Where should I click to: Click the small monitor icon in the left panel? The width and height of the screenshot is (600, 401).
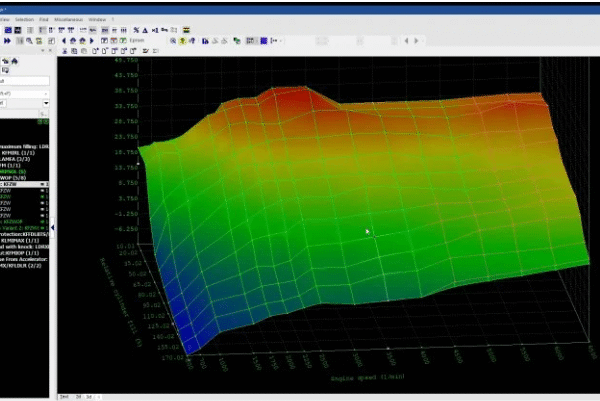click(5, 70)
